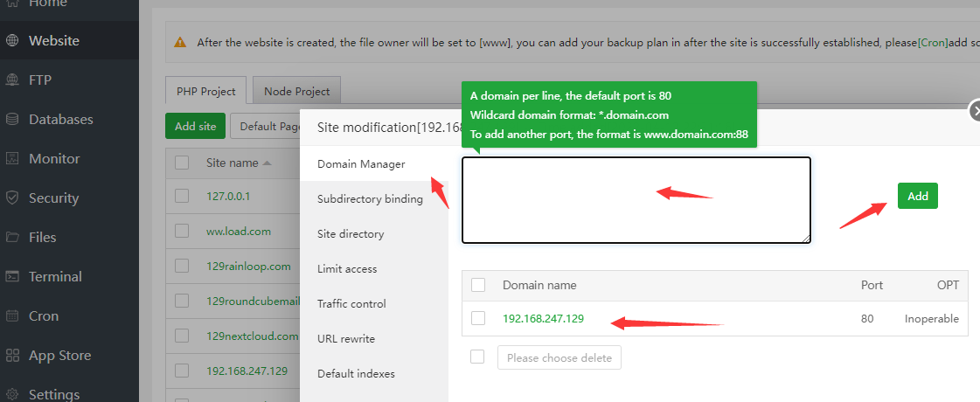Open the ww.load.com site link
Screen dimensions: 980x402
238,231
